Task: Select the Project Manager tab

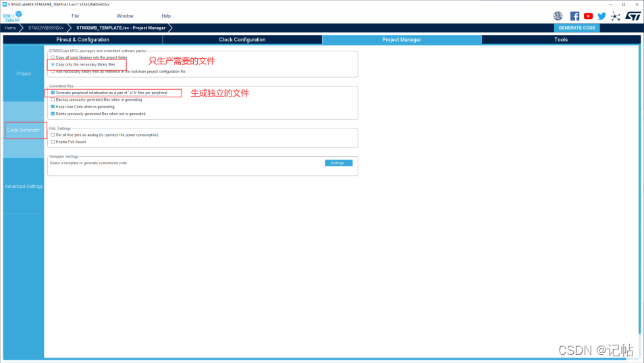Action: (x=402, y=40)
